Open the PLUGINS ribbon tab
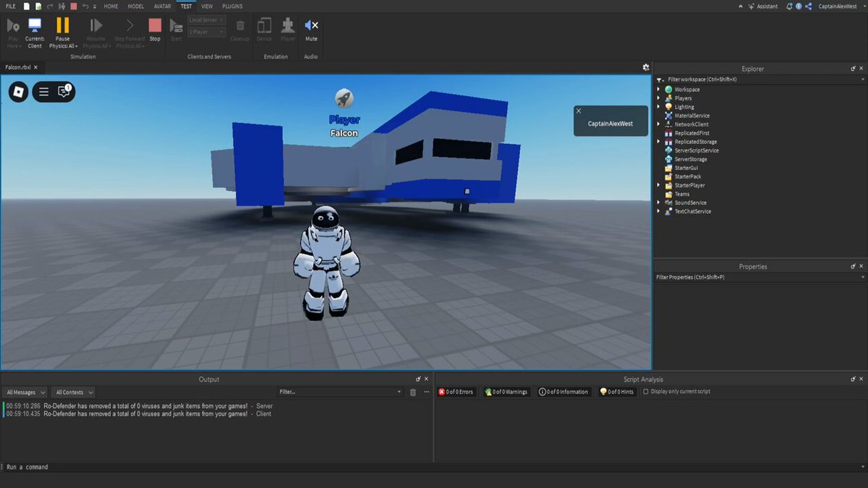This screenshot has height=488, width=868. (x=232, y=7)
